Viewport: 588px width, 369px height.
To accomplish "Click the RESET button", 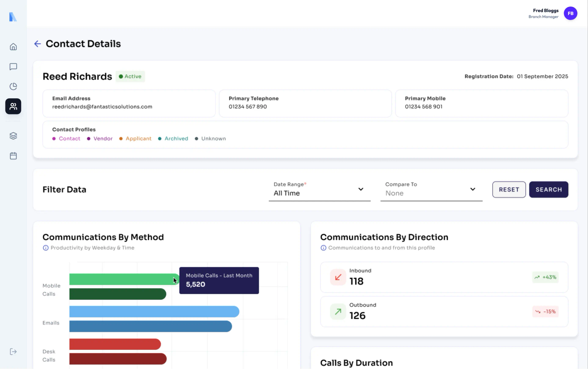I will point(509,189).
